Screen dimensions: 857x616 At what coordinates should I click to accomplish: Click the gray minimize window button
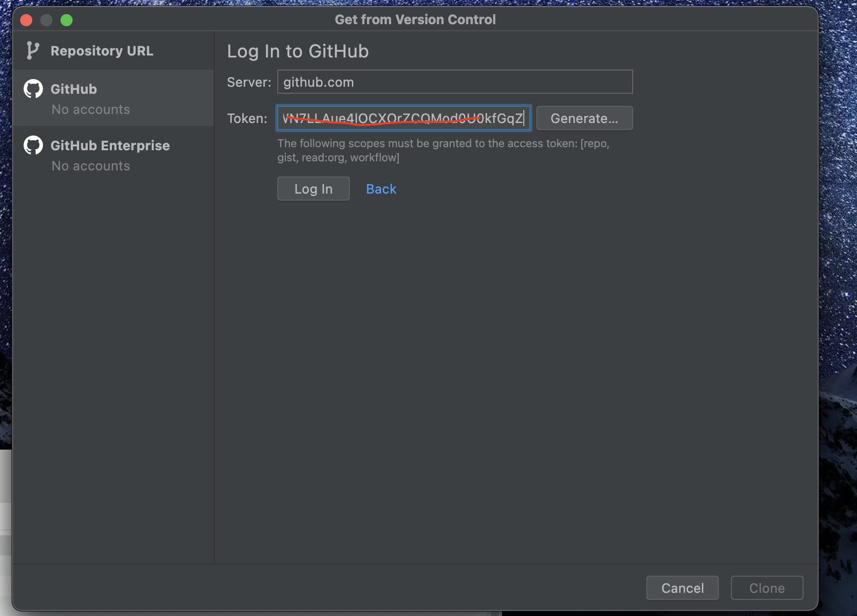(46, 20)
